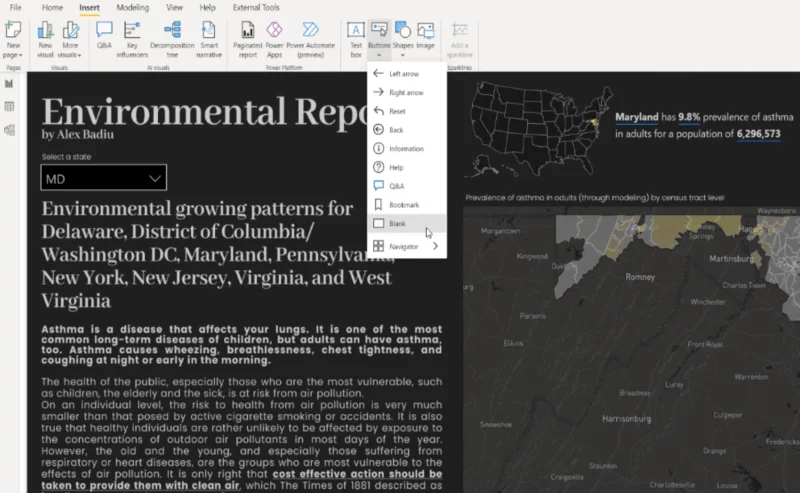Select the Back button option
Image resolution: width=800 pixels, height=493 pixels.
tap(407, 130)
